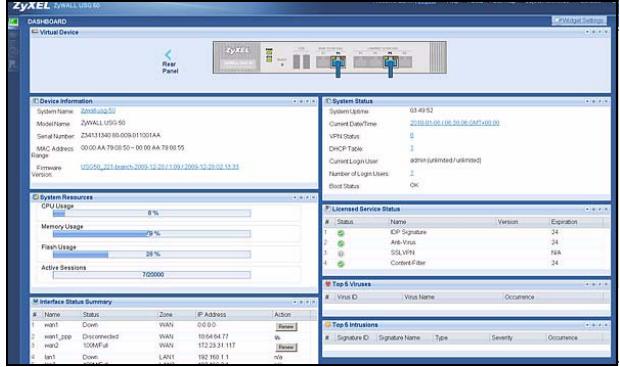
Task: Click the Top 5 Viruses heart icon
Action: tap(327, 284)
